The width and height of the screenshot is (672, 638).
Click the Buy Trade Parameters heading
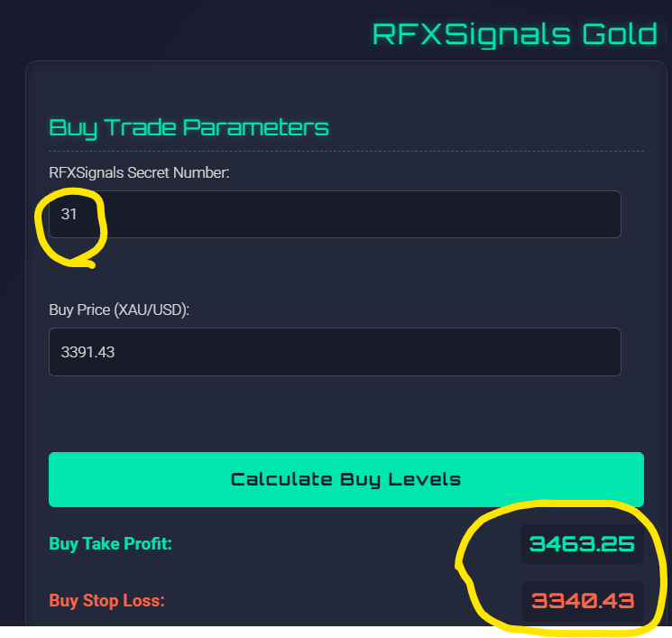tap(189, 127)
